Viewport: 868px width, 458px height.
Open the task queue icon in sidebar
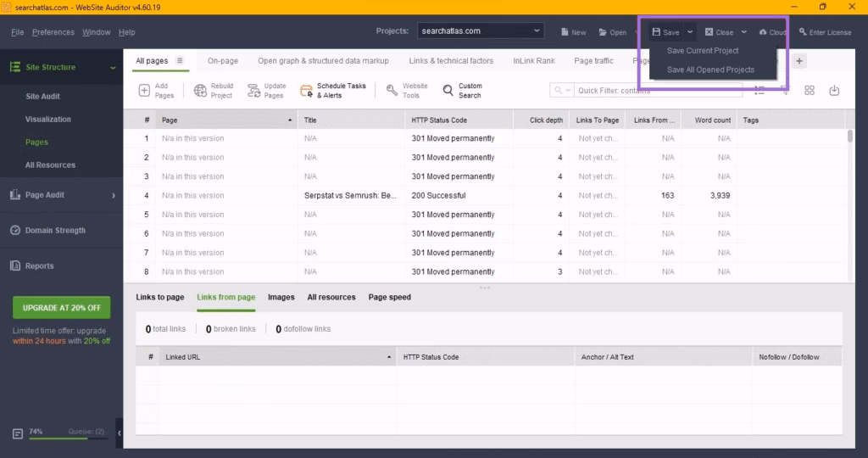click(18, 433)
